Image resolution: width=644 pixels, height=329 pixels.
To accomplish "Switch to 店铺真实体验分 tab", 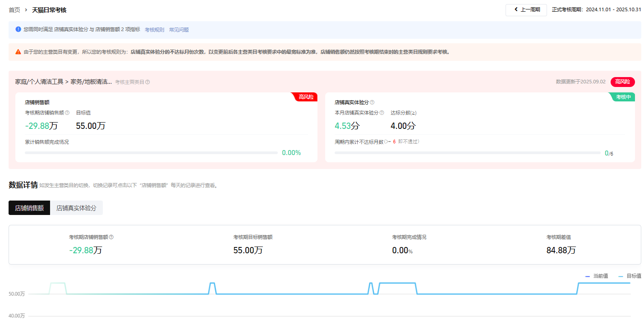I will pos(76,208).
